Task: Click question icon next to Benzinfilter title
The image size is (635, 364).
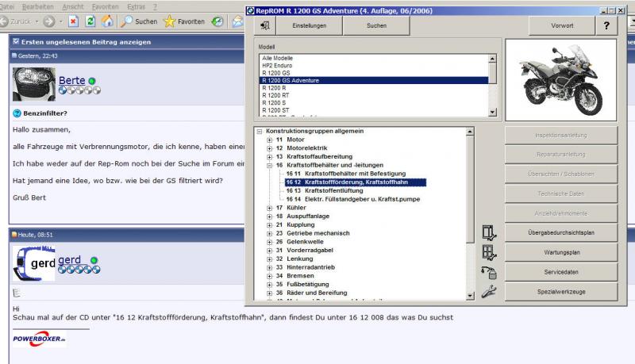Action: point(17,113)
